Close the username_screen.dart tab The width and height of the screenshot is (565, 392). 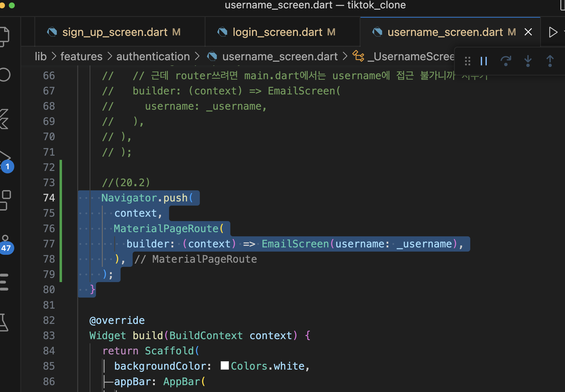528,32
